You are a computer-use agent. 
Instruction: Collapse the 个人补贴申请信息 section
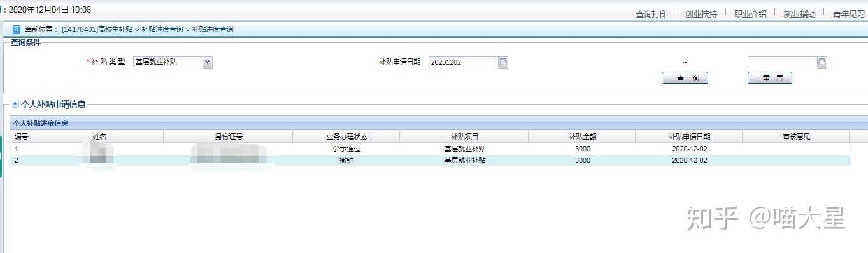click(x=15, y=104)
